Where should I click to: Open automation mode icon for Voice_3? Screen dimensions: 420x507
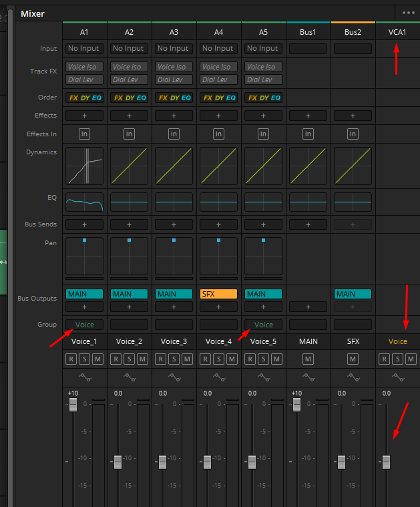coord(174,377)
